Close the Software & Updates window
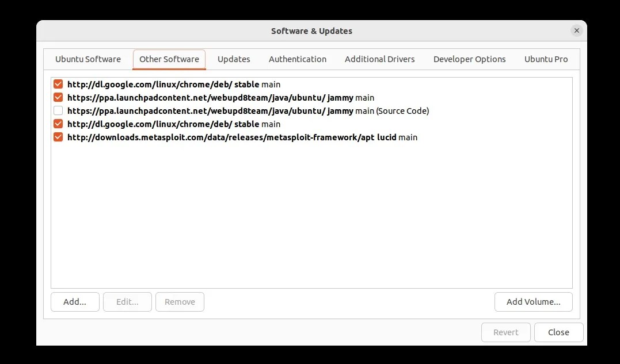The height and width of the screenshot is (364, 620). 558,332
